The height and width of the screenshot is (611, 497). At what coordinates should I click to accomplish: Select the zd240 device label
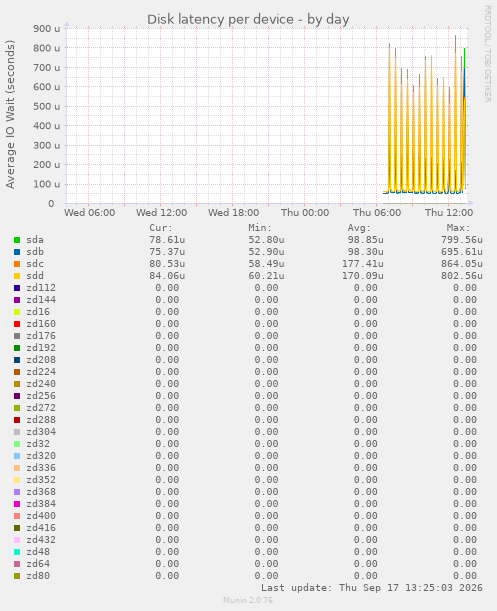click(x=41, y=384)
